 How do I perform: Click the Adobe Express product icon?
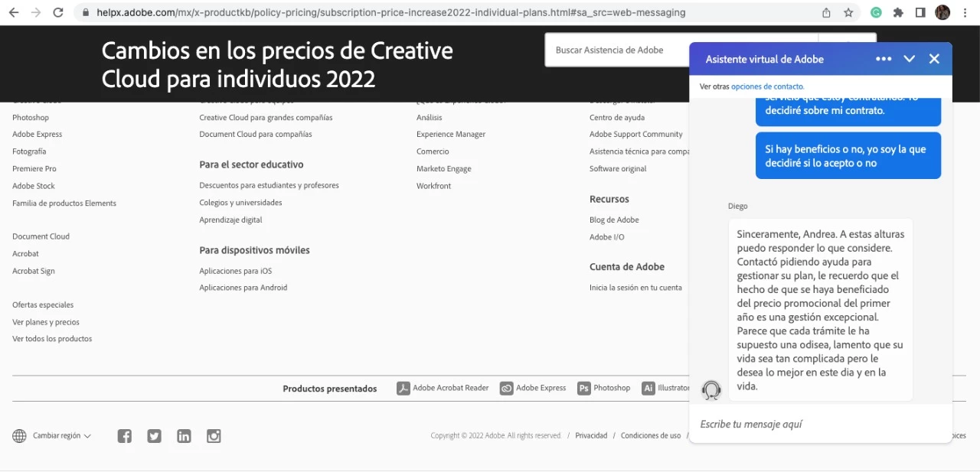(506, 388)
